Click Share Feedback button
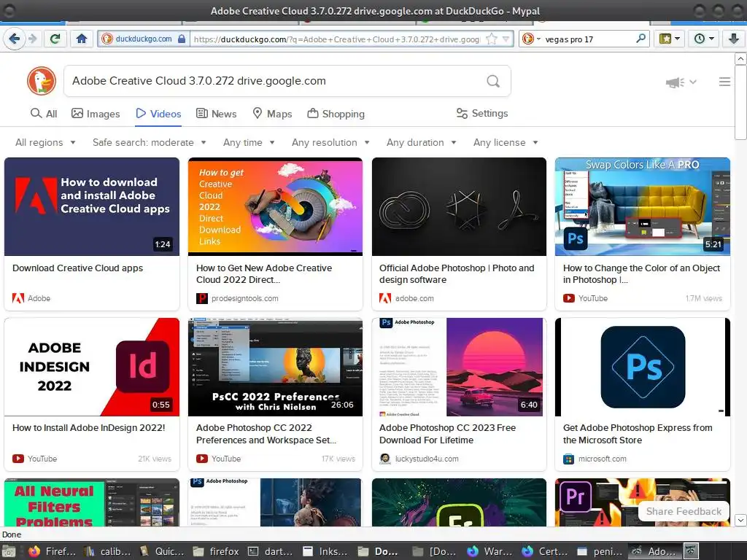The height and width of the screenshot is (560, 747). point(684,511)
